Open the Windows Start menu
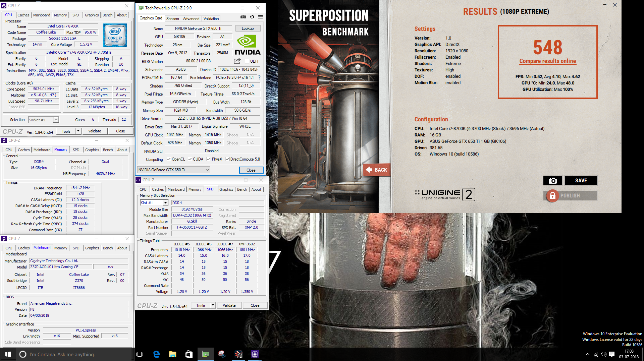This screenshot has width=644, height=361. [8, 354]
